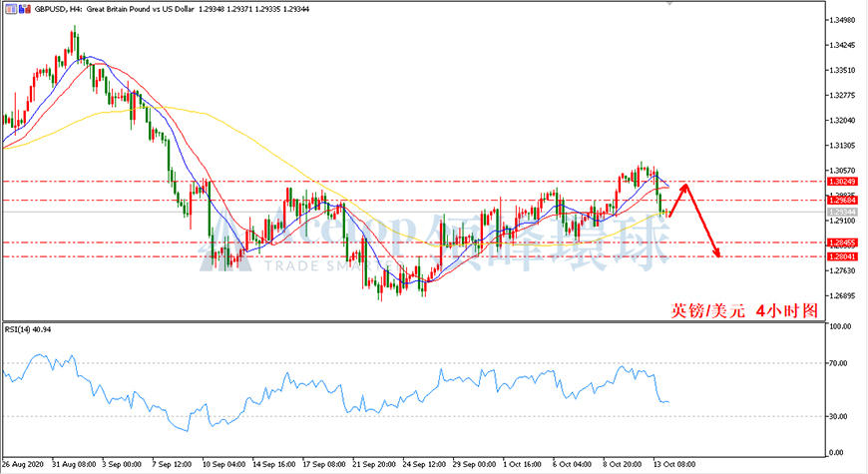Click the 13 Oct 08:00 date label
The width and height of the screenshot is (868, 474).
coord(673,464)
